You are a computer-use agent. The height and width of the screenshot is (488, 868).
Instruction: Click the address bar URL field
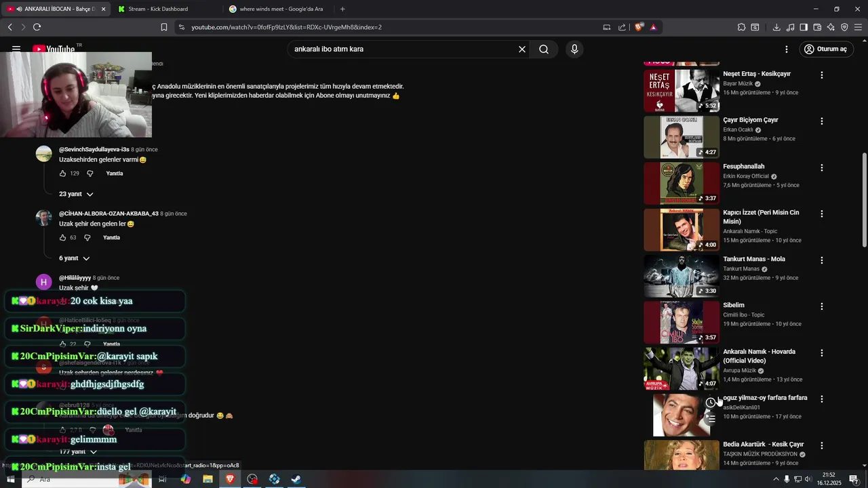390,27
